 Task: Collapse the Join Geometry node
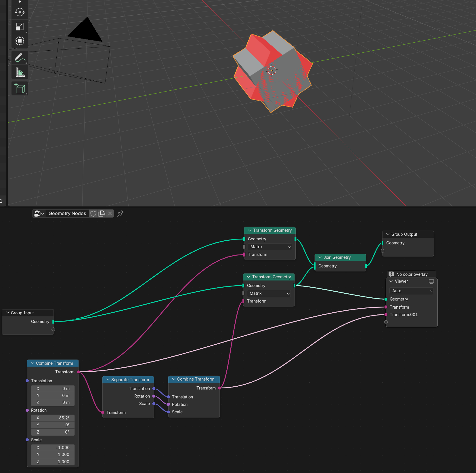(x=320, y=257)
